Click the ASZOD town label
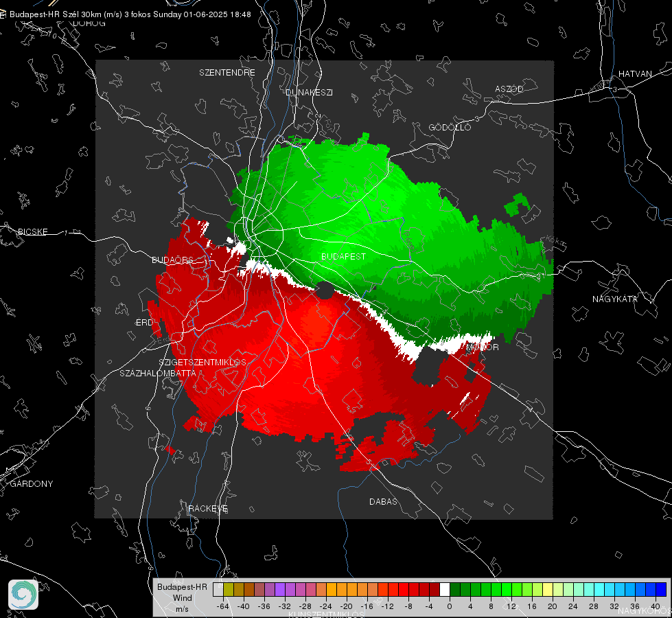Screen dimensions: 672x618 [509, 89]
